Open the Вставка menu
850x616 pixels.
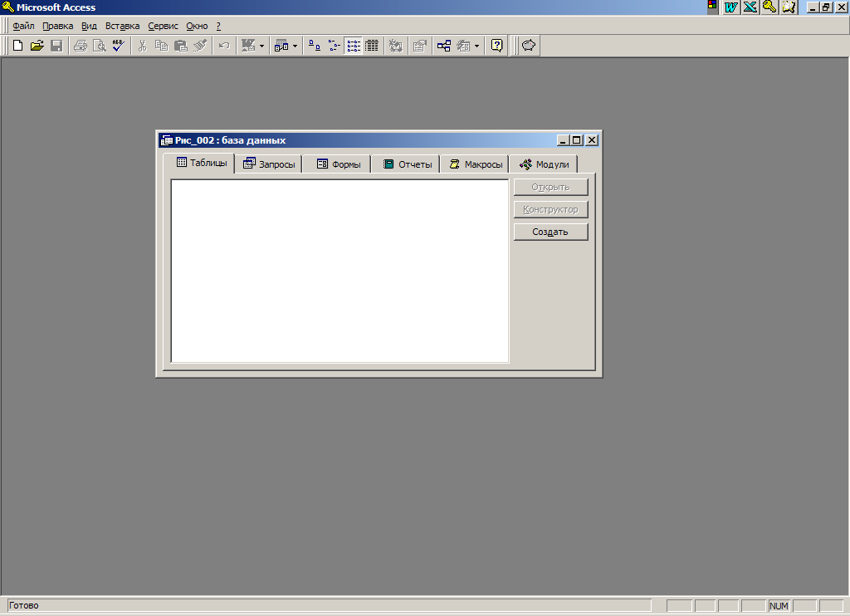coord(123,26)
